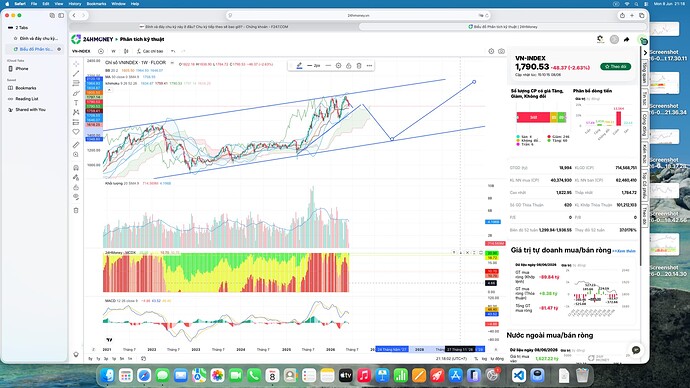Select the text annotation tool

(x=76, y=103)
